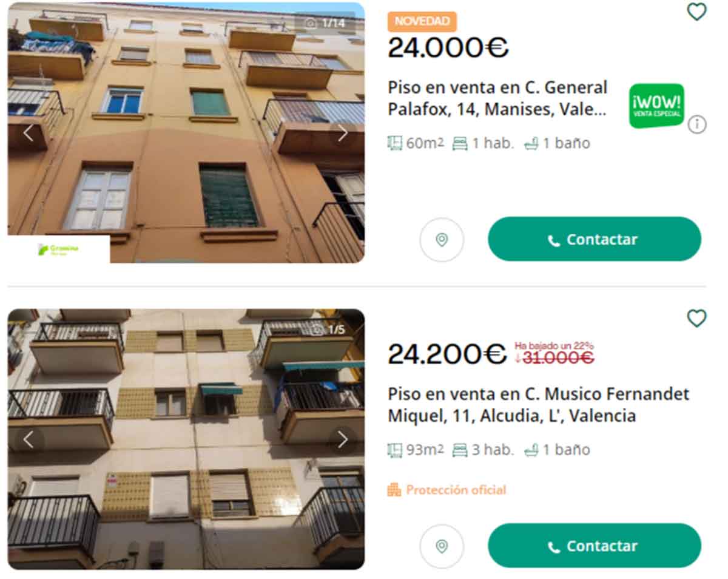
Task: Click the info icon beside the WOW badge
Action: pyautogui.click(x=697, y=125)
